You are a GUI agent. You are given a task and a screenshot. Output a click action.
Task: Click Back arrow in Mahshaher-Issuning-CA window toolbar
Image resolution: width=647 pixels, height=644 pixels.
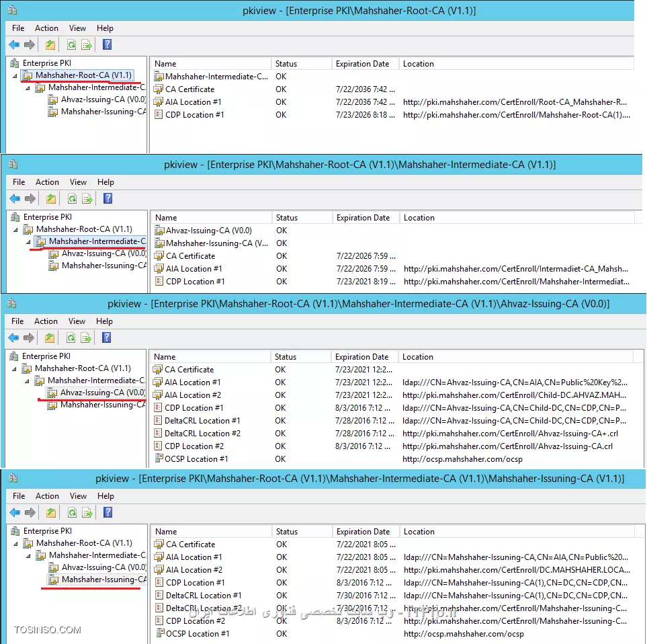tap(15, 512)
